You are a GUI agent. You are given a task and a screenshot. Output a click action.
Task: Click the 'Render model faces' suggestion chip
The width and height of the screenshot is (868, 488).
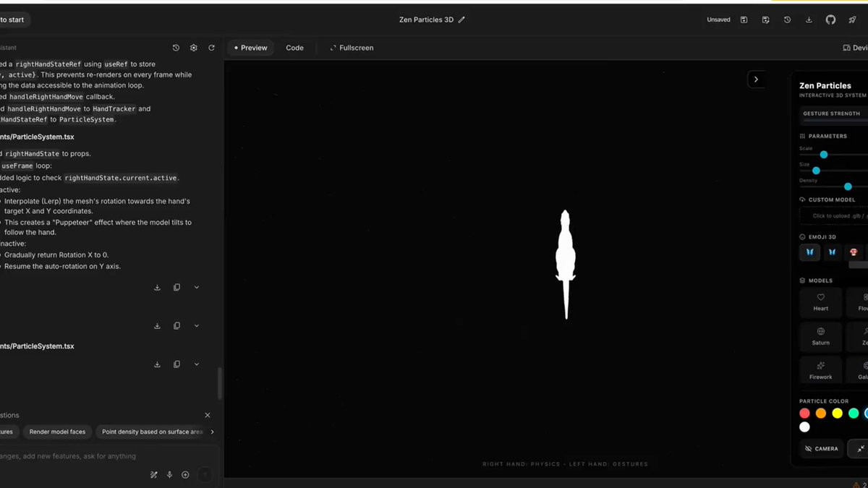click(x=57, y=432)
